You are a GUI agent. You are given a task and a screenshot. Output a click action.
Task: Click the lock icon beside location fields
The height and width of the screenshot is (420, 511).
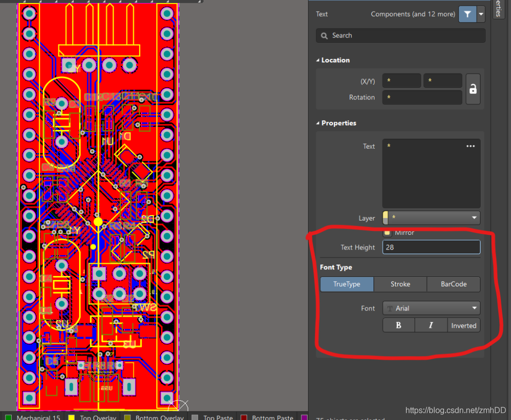(473, 89)
